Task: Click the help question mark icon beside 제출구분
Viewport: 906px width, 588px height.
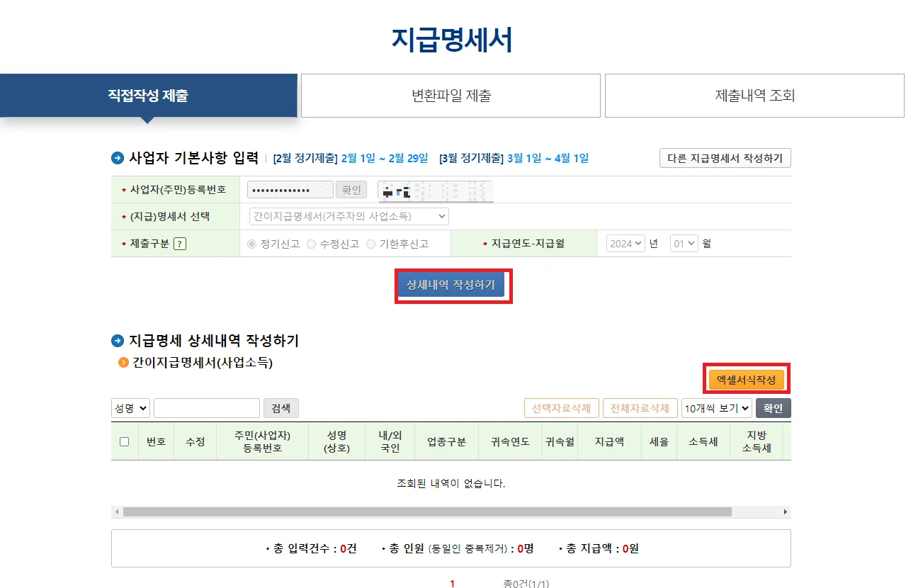Action: [x=180, y=244]
